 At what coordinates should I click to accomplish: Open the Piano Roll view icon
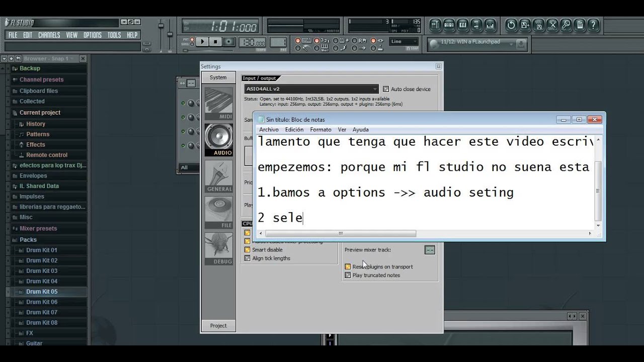coord(463,25)
